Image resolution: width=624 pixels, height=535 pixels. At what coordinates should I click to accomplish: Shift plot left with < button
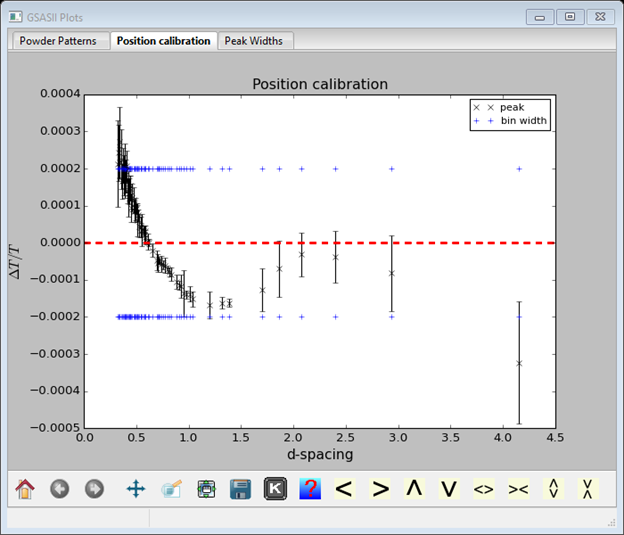[x=344, y=489]
